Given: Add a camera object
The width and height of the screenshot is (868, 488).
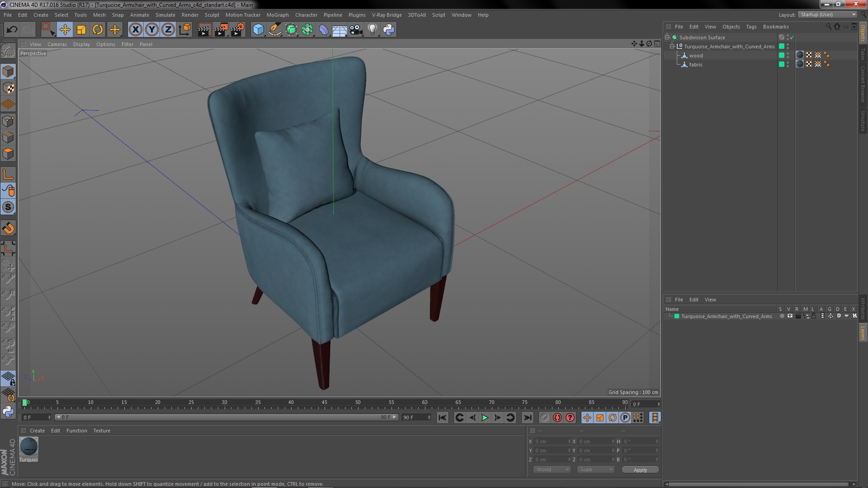Looking at the screenshot, I should tap(356, 30).
